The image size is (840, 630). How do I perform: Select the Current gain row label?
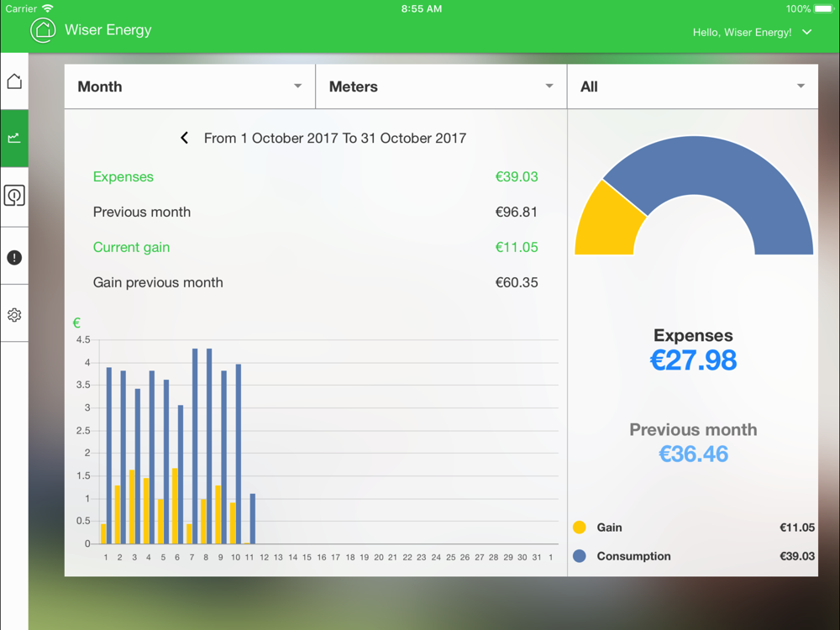pyautogui.click(x=131, y=248)
